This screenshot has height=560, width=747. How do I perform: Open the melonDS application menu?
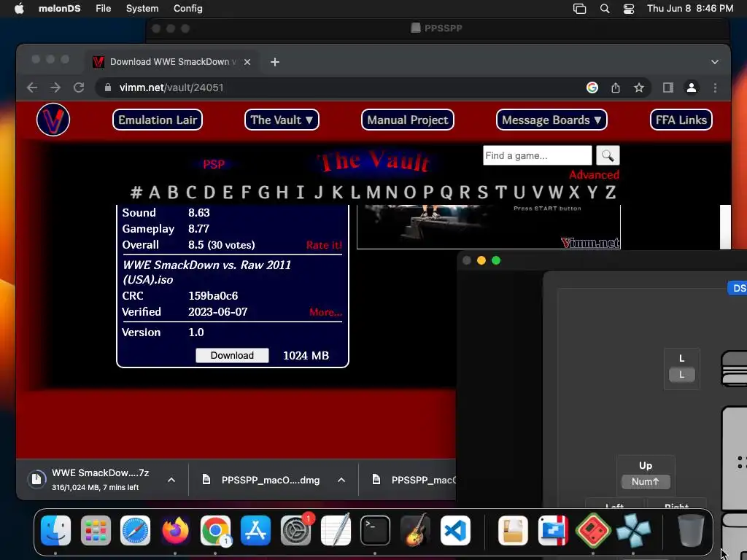[x=60, y=9]
